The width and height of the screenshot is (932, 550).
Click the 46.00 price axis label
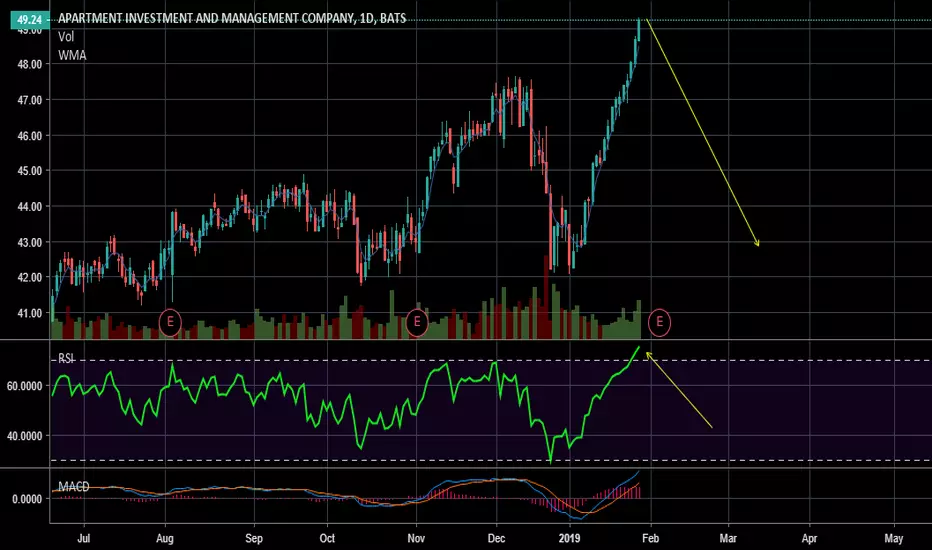[x=30, y=136]
